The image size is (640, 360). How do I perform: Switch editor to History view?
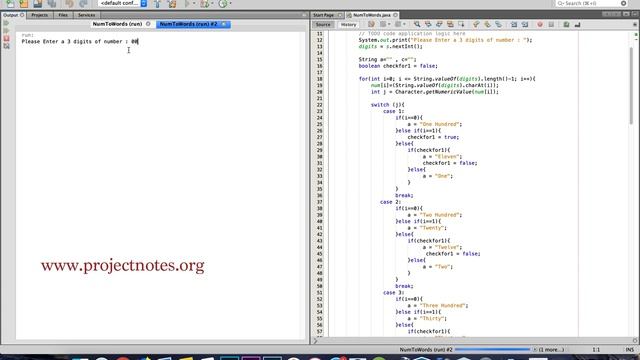coord(348,25)
